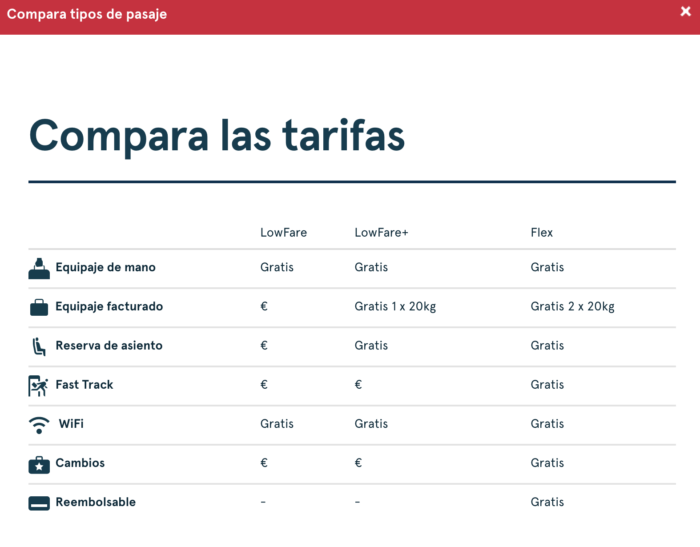700x547 pixels.
Task: Click LowFare Gratis in Equipaje de mano row
Action: 277,267
